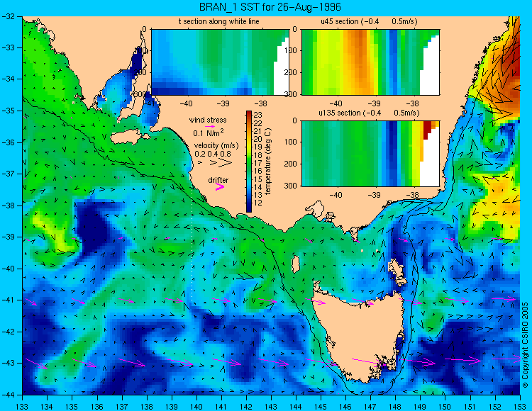Click the velocity scale arrows in legend
Viewport: 532px width, 411px height.
click(216, 163)
